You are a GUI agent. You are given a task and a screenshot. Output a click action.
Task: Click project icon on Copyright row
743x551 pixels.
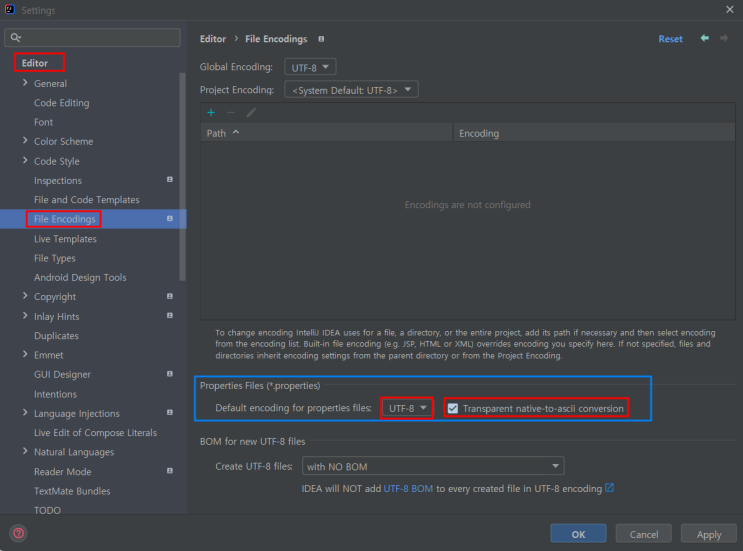[170, 296]
